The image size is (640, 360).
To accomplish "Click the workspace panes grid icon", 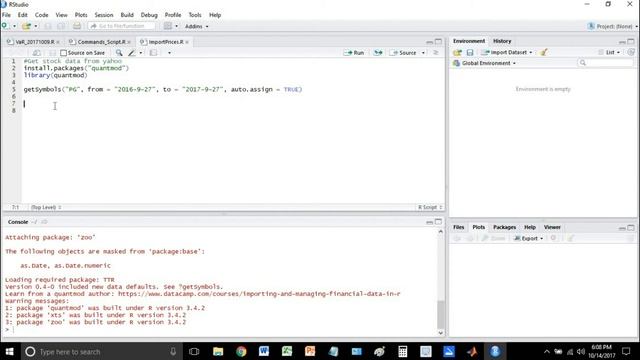I will [x=168, y=26].
